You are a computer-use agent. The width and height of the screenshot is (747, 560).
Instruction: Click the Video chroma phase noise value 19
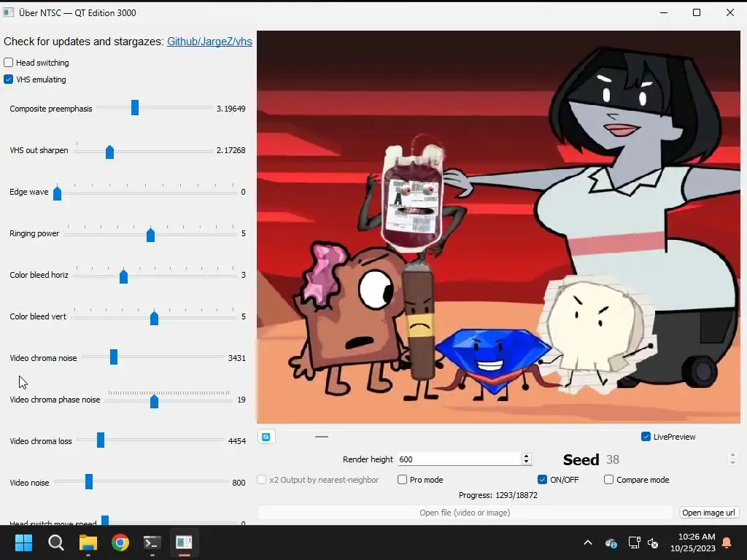pyautogui.click(x=241, y=400)
